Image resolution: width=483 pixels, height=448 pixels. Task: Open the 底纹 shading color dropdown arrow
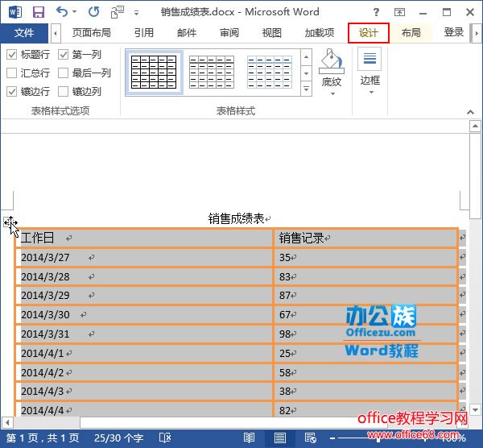pyautogui.click(x=332, y=93)
